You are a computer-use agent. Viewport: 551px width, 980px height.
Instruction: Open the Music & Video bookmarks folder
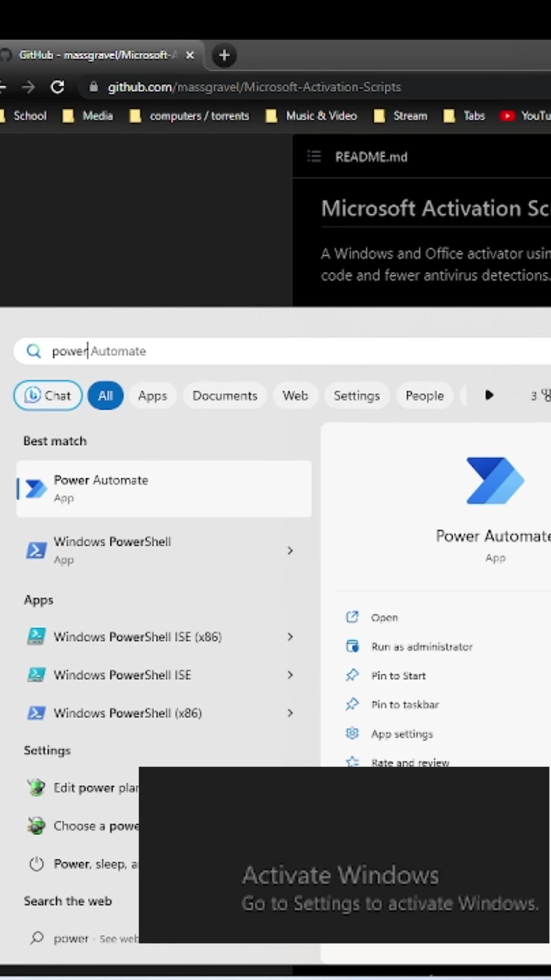[311, 116]
